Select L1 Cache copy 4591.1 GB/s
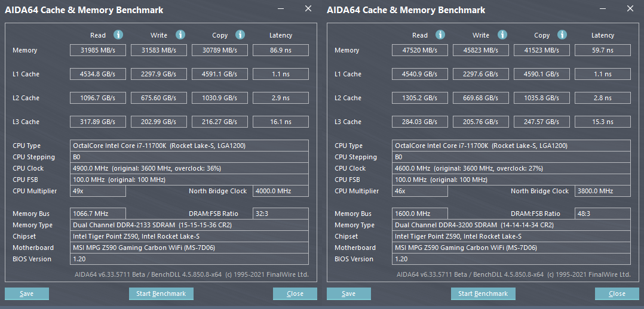644x309 pixels. click(220, 74)
